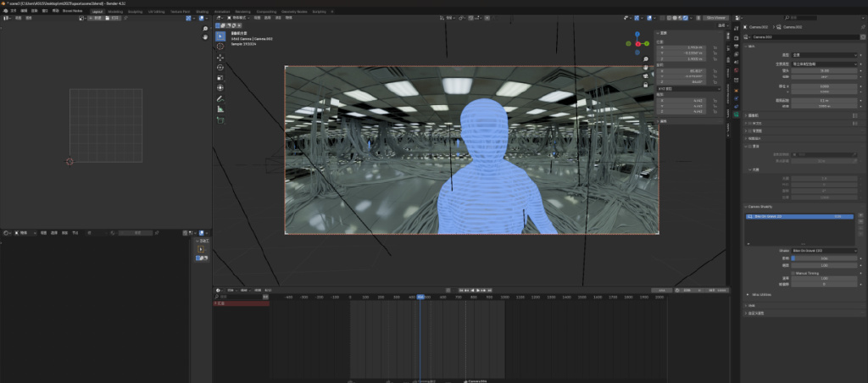Click the Slim Viewer button

point(715,17)
